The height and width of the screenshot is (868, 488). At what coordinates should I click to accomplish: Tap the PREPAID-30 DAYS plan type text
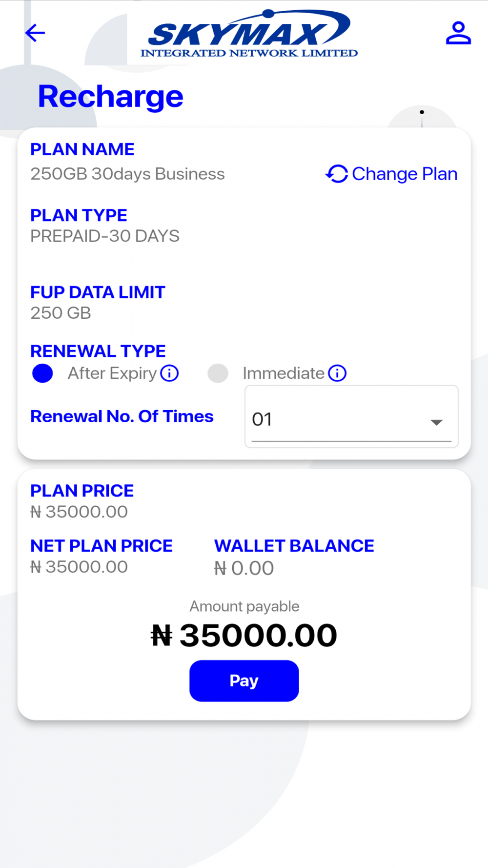[x=105, y=236]
